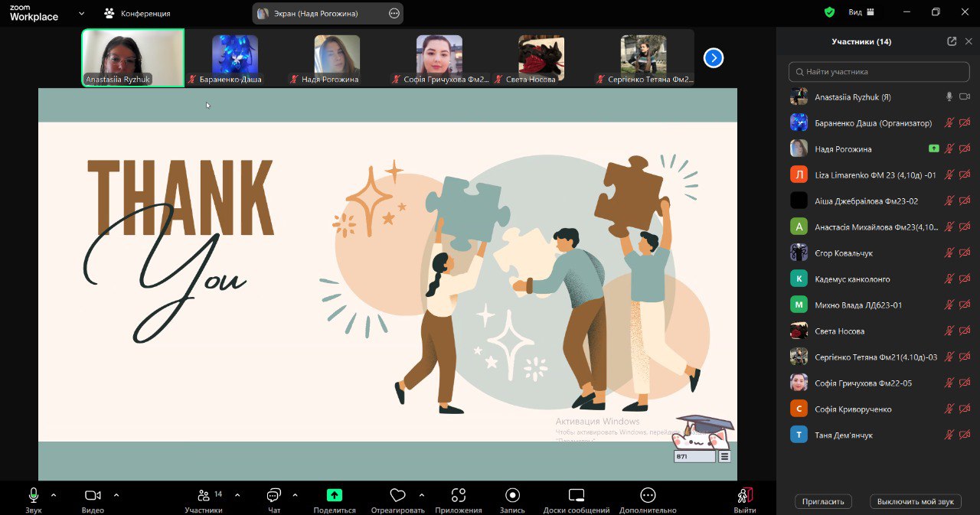Viewport: 980px width, 515px height.
Task: Select Таня Дем'янчук participant row
Action: [878, 435]
